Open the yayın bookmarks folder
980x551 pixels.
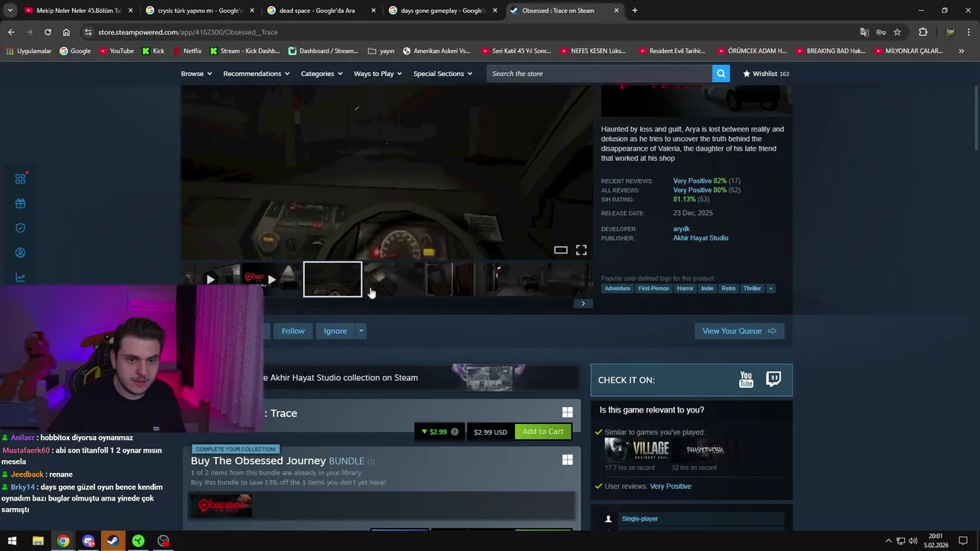tap(381, 51)
